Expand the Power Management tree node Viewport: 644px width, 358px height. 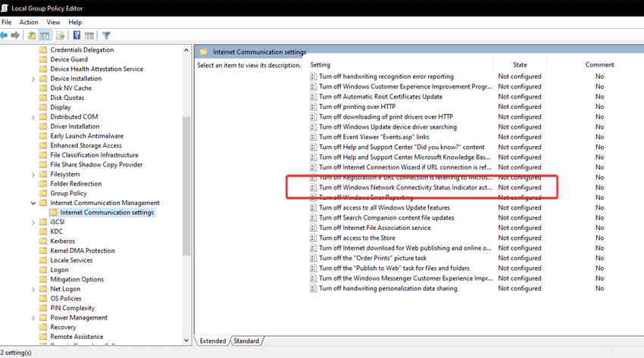tap(33, 318)
